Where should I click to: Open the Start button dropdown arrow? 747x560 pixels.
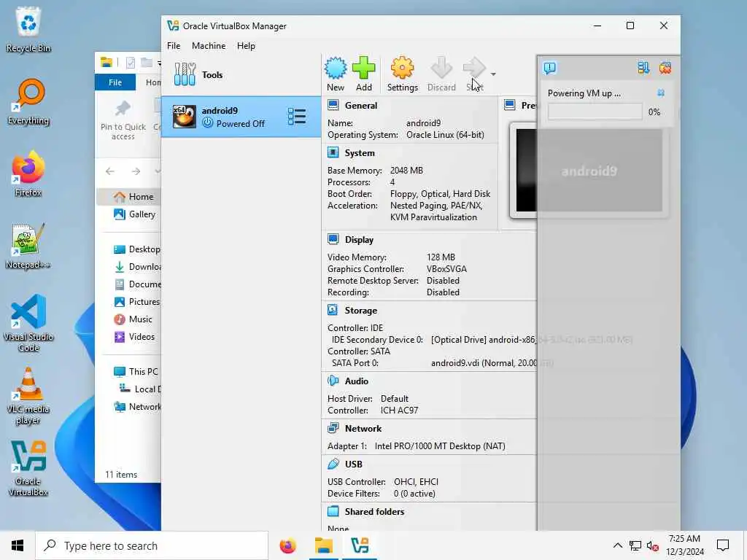click(x=493, y=74)
